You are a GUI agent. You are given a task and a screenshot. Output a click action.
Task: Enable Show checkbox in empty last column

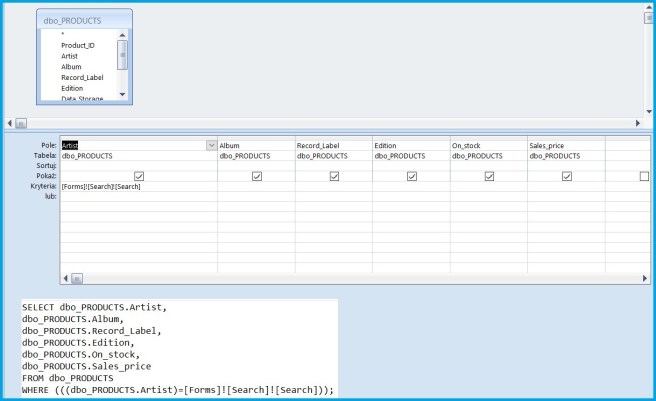tap(643, 176)
